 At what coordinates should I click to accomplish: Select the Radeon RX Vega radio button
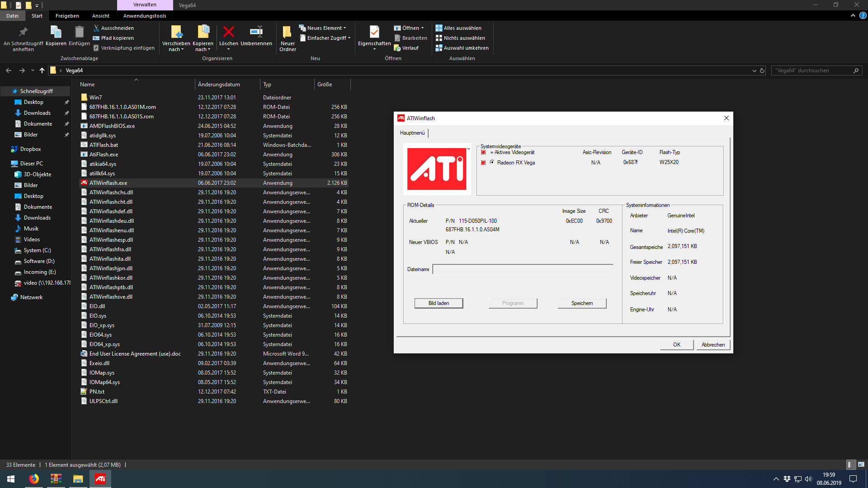492,162
